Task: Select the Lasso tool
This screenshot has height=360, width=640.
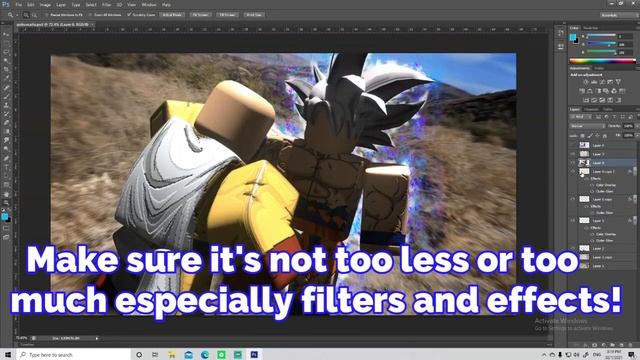Action: (x=6, y=52)
